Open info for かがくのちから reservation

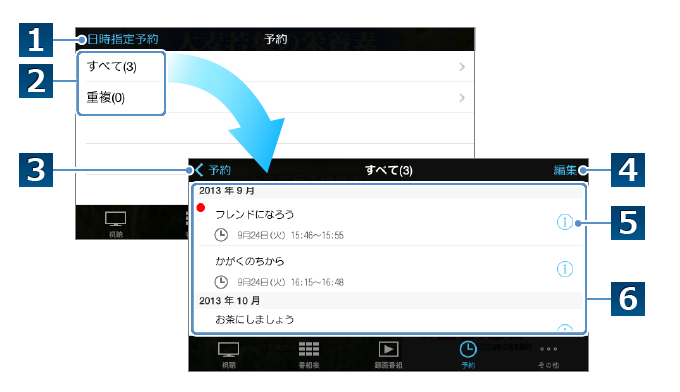tap(564, 269)
